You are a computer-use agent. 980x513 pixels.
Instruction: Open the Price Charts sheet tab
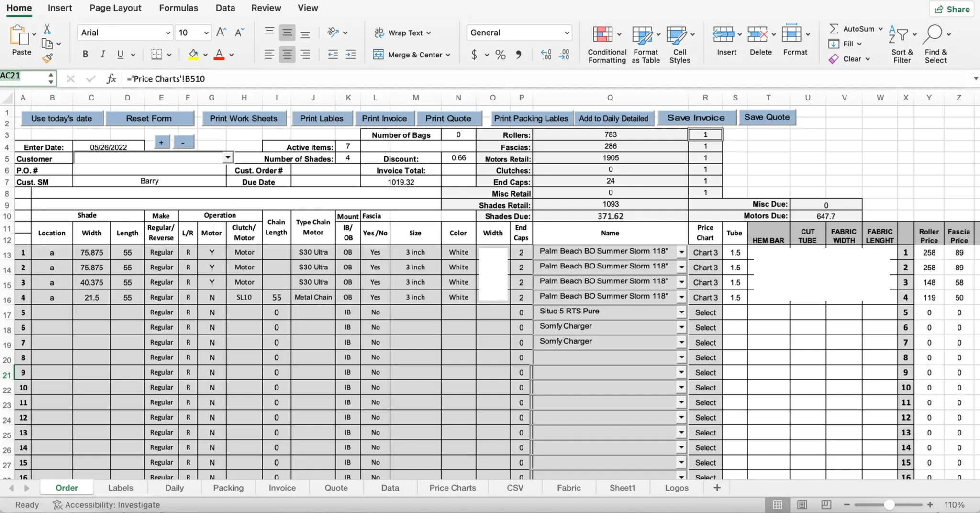click(452, 488)
